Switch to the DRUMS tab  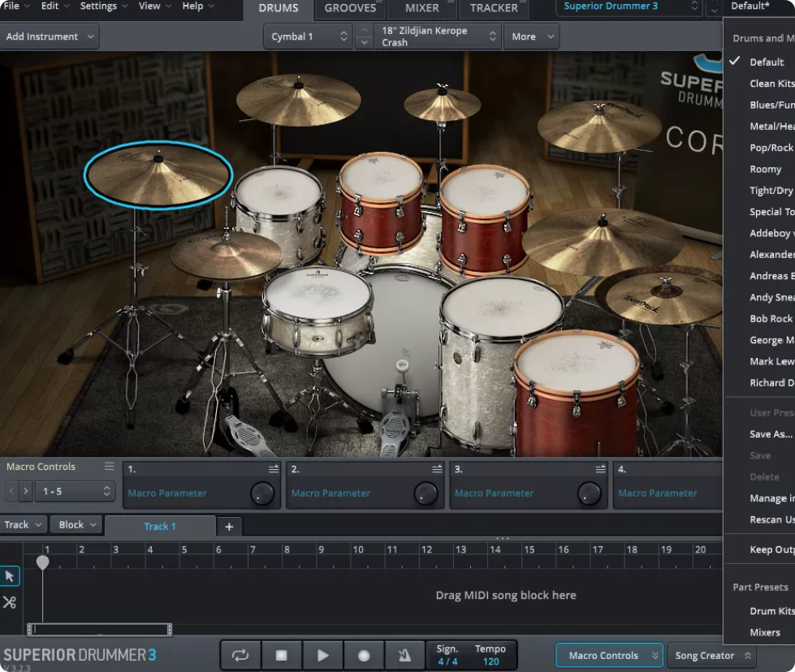pos(279,9)
